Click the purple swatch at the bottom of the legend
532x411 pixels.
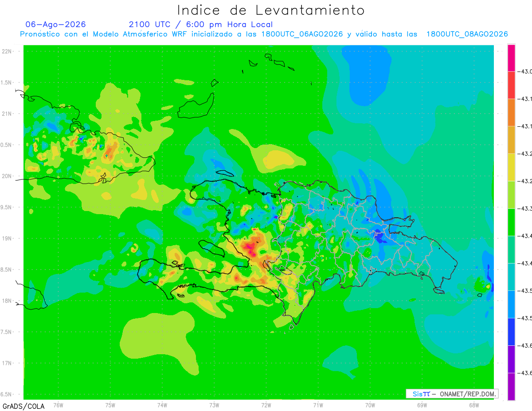click(x=511, y=386)
